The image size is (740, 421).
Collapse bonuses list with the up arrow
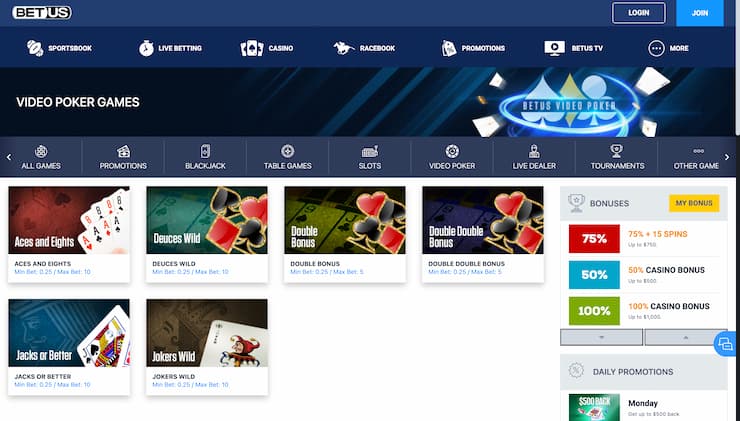tap(686, 337)
